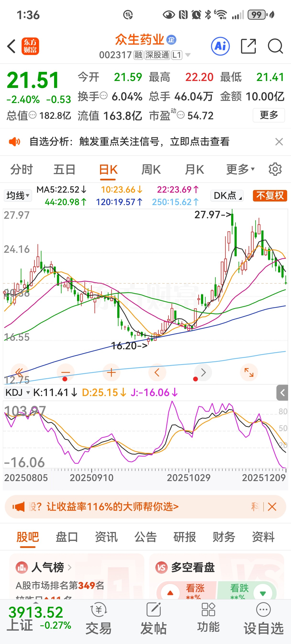
Task: Switch to the 公告 tab
Action: click(x=145, y=537)
